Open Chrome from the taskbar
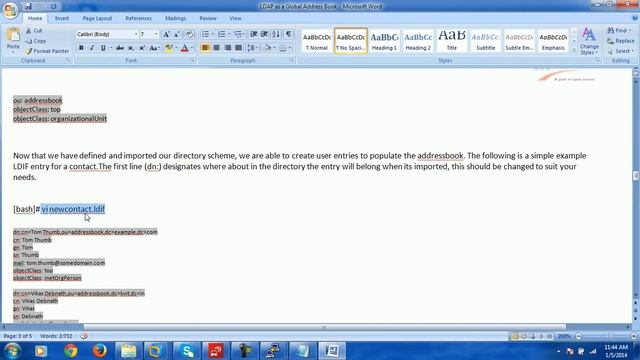 [71, 351]
